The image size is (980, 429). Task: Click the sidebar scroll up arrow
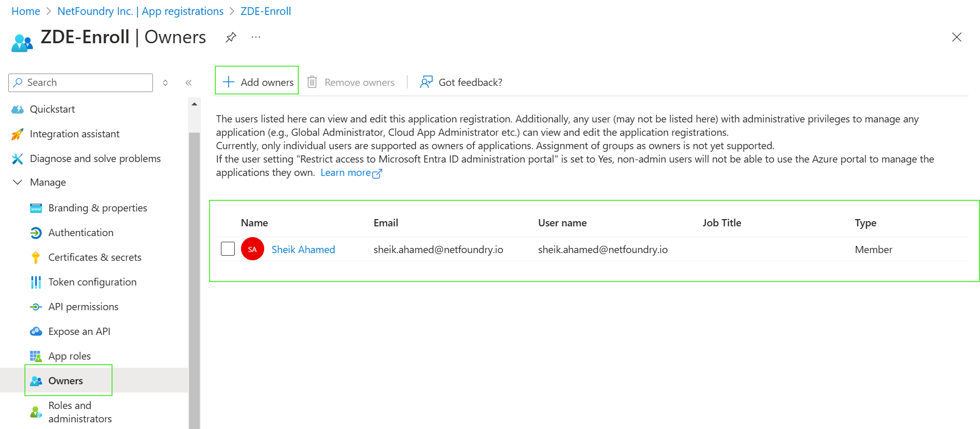(x=194, y=104)
